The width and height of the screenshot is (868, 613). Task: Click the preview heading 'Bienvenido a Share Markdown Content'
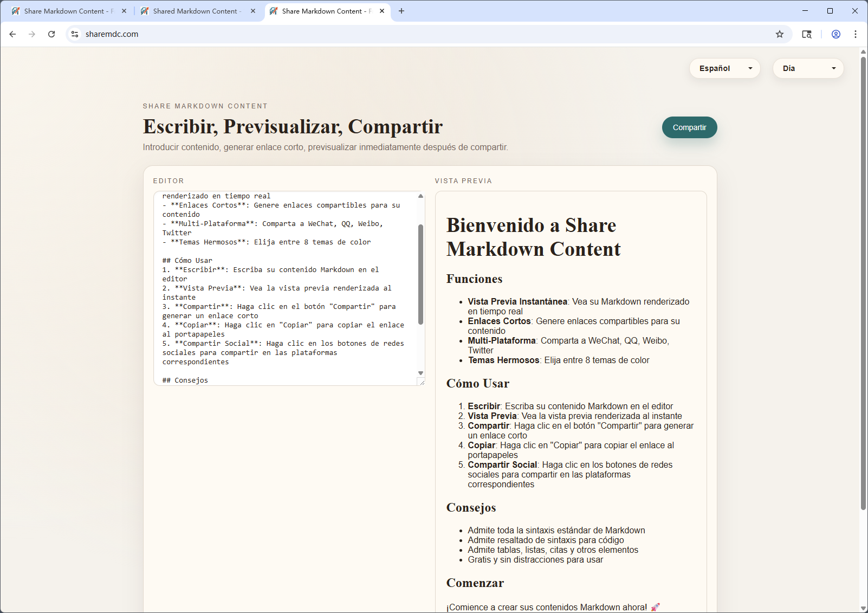[x=534, y=237]
